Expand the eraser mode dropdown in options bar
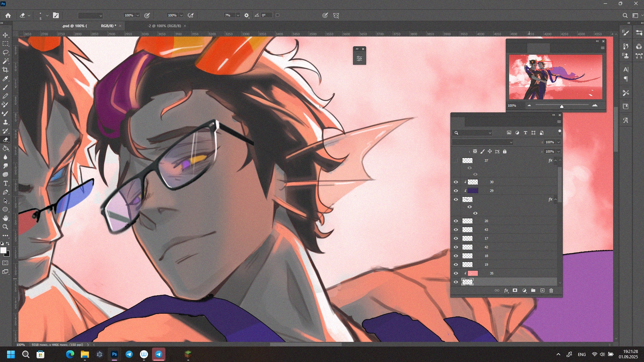Screen dimensions: 644x362 tap(90, 15)
